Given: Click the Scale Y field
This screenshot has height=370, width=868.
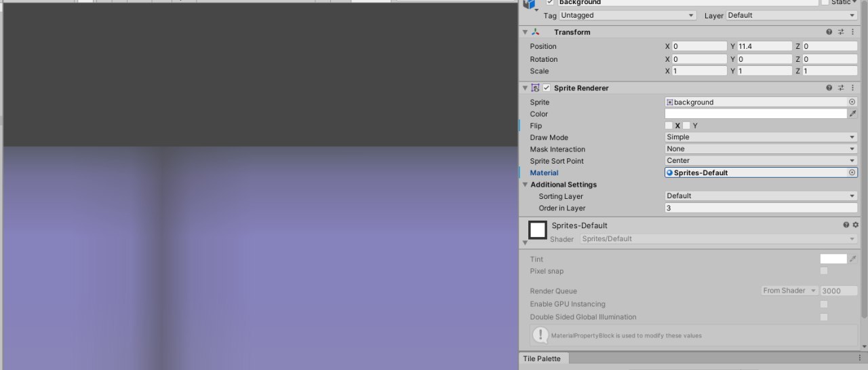Looking at the screenshot, I should 764,71.
